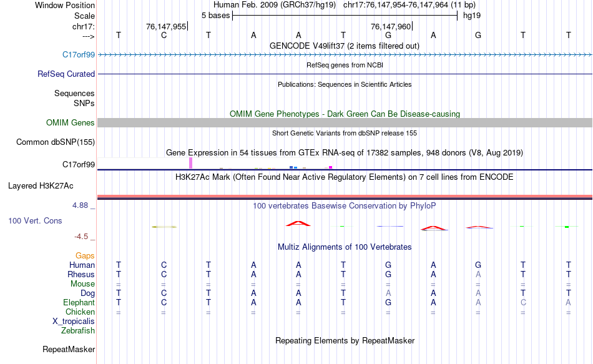Screen dimensions: 593x364
Task: Click the 4.88 PhyloP scale value
Action: point(80,205)
